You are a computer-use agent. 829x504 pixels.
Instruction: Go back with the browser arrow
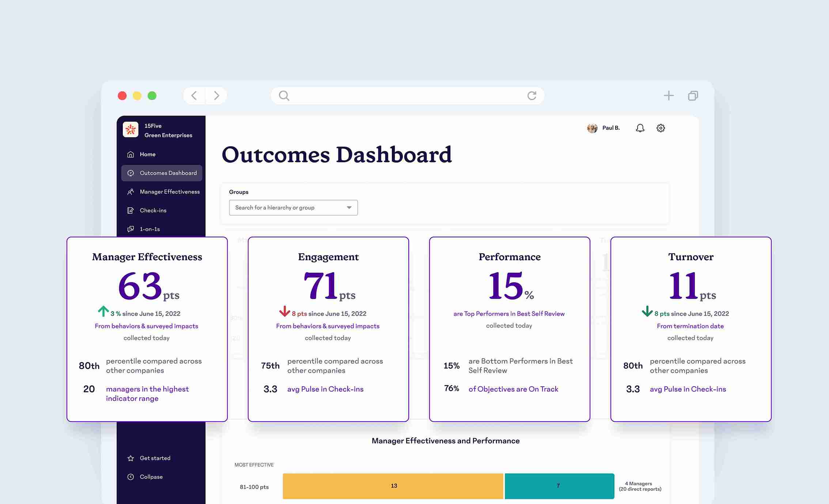tap(194, 96)
